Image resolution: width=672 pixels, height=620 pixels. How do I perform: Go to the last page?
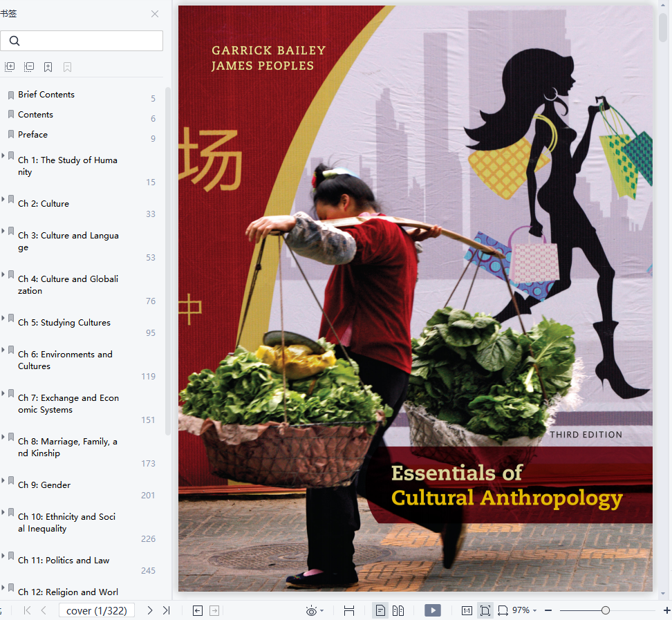[167, 610]
